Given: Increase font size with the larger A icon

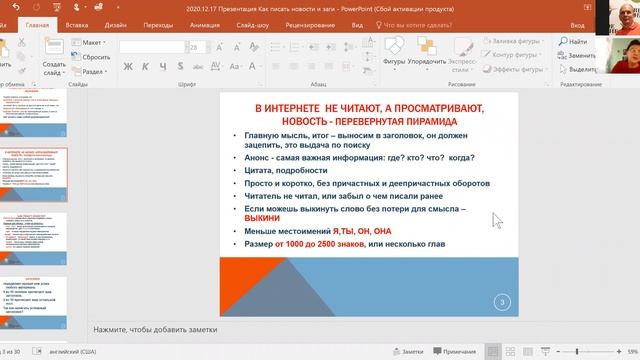Looking at the screenshot, I should tap(220, 47).
